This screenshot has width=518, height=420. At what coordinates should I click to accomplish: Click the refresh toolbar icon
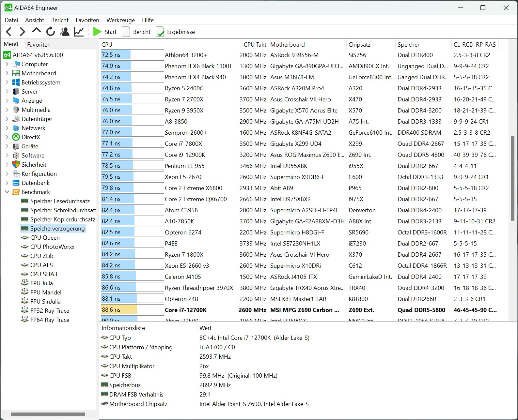pyautogui.click(x=50, y=32)
